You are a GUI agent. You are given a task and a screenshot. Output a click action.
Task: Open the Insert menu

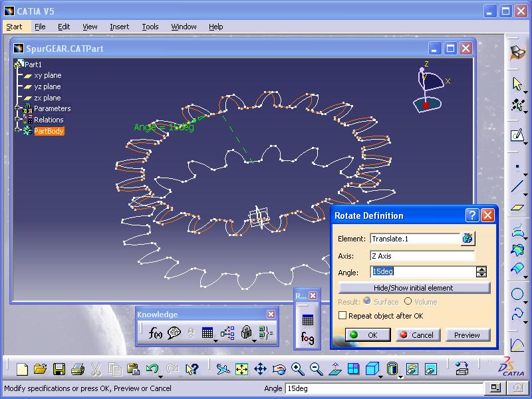[120, 27]
